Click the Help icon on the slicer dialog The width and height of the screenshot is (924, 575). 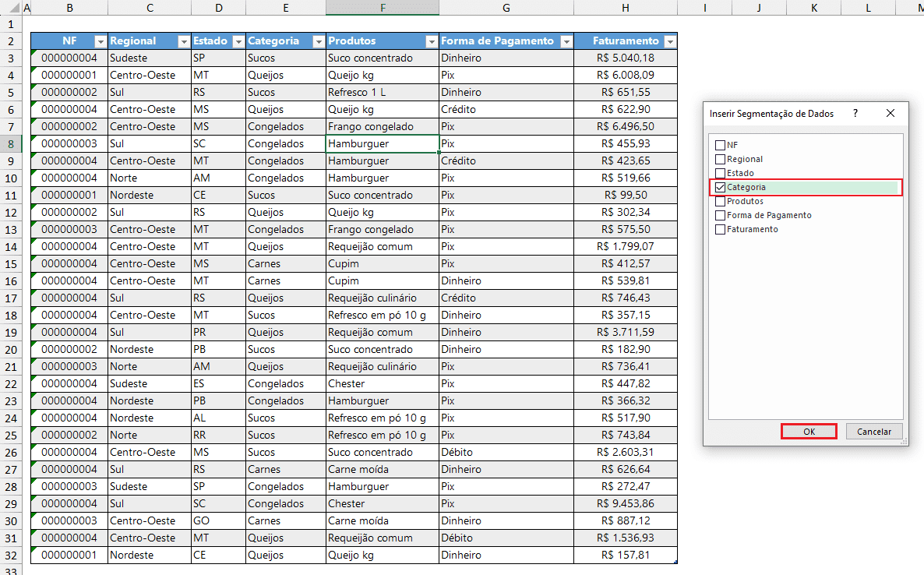[855, 113]
